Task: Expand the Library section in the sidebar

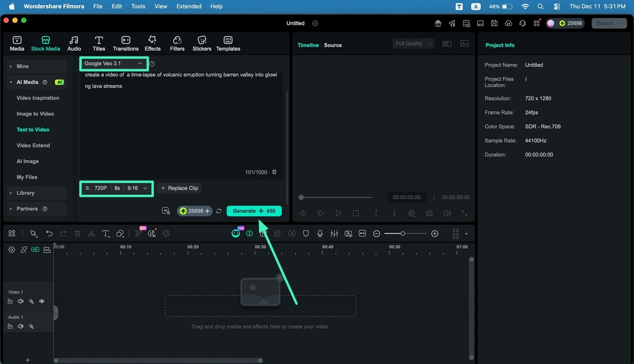Action: [x=25, y=192]
